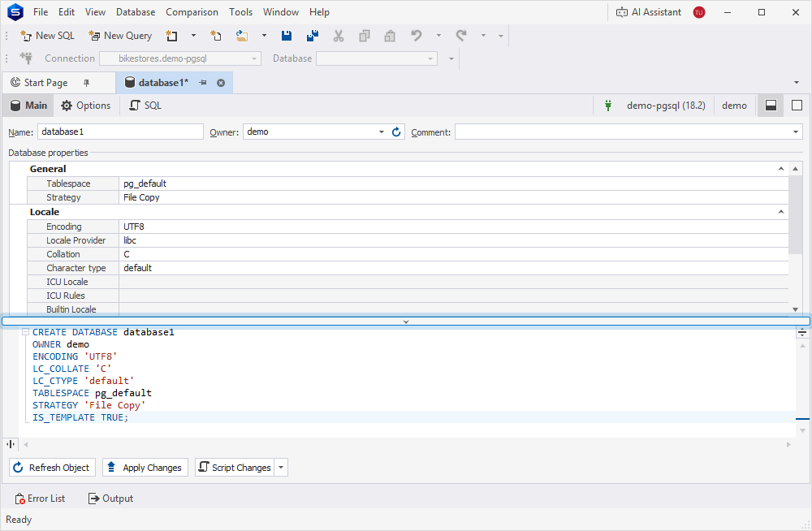Click the Paste clipboard icon
The width and height of the screenshot is (812, 531).
coord(390,36)
